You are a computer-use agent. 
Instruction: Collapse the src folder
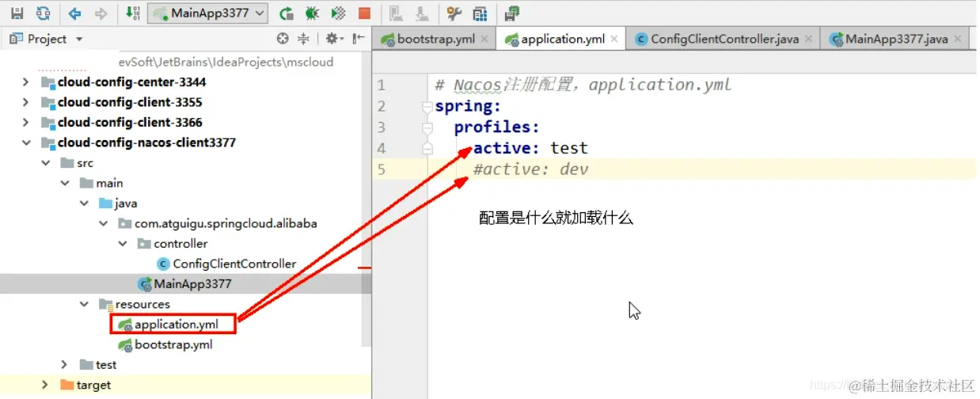(46, 163)
